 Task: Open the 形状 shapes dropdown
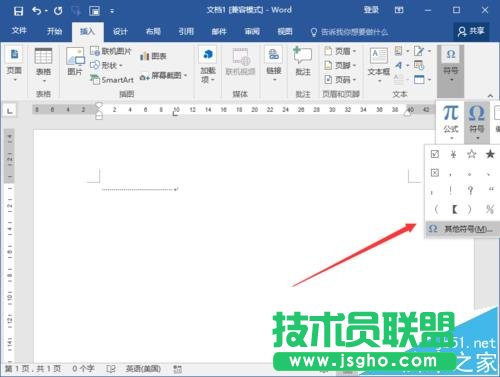tap(107, 65)
